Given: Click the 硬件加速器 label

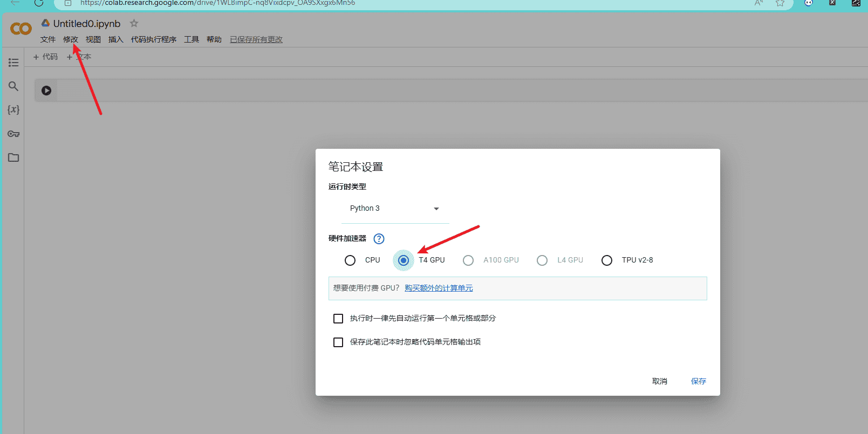Looking at the screenshot, I should [347, 238].
